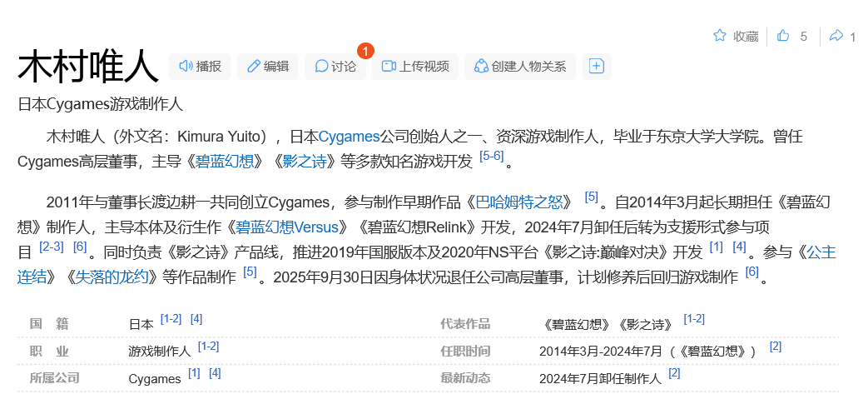Click the page title 木村唯人

point(88,67)
